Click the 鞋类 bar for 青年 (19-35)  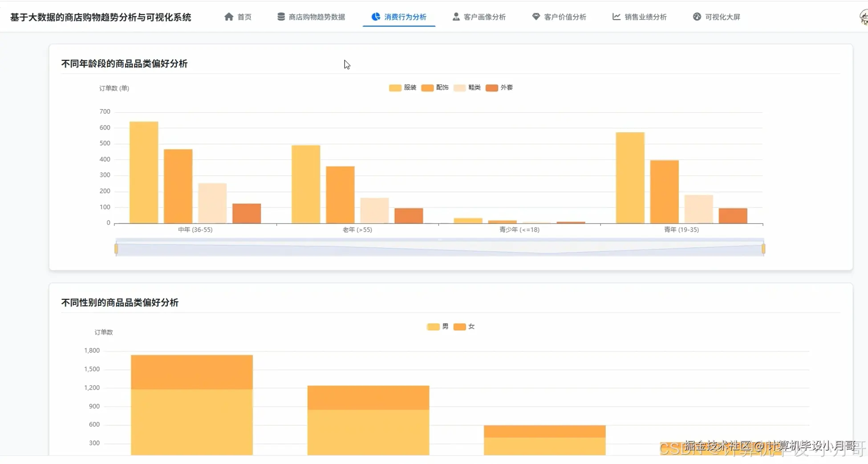pyautogui.click(x=699, y=209)
